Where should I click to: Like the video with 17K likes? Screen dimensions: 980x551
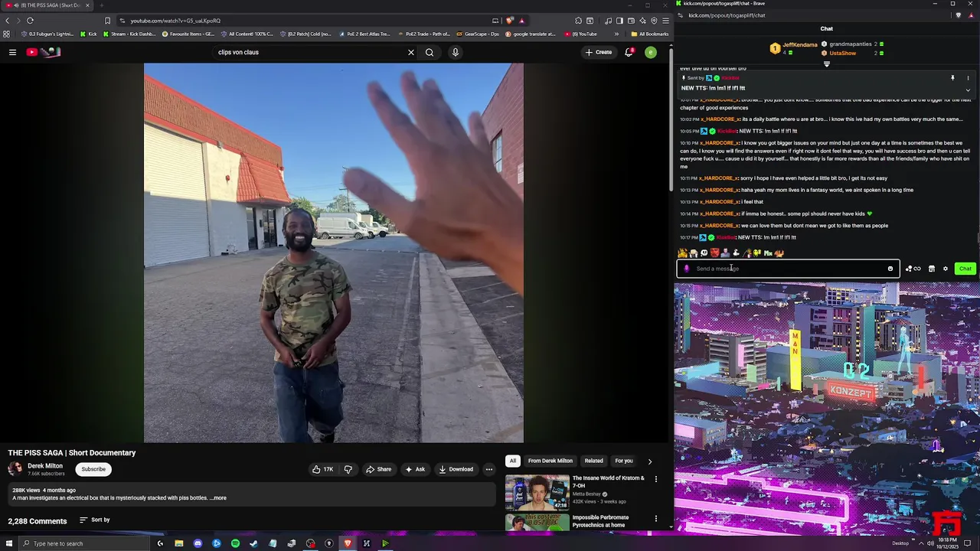322,469
